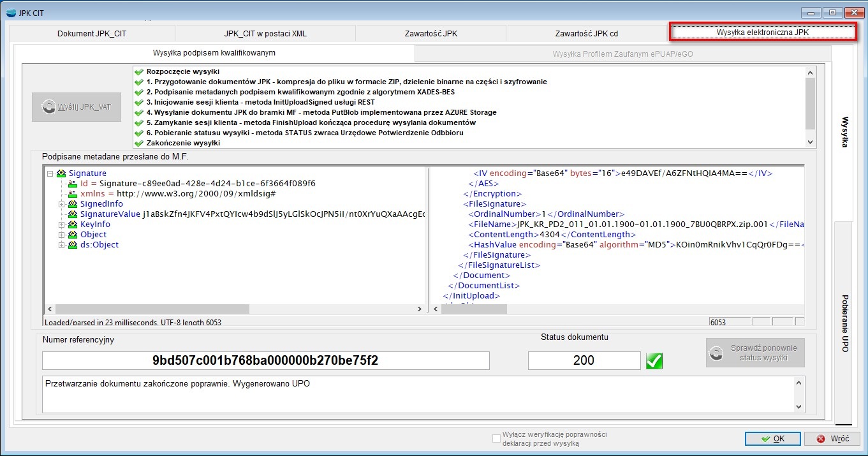Click the Wróć button

[832, 439]
